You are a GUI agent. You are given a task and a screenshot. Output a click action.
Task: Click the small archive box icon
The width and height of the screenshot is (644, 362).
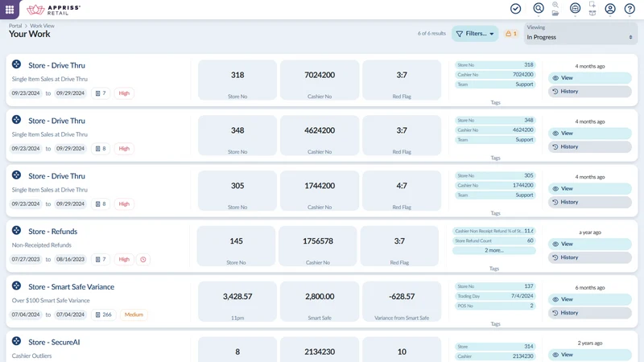click(592, 14)
